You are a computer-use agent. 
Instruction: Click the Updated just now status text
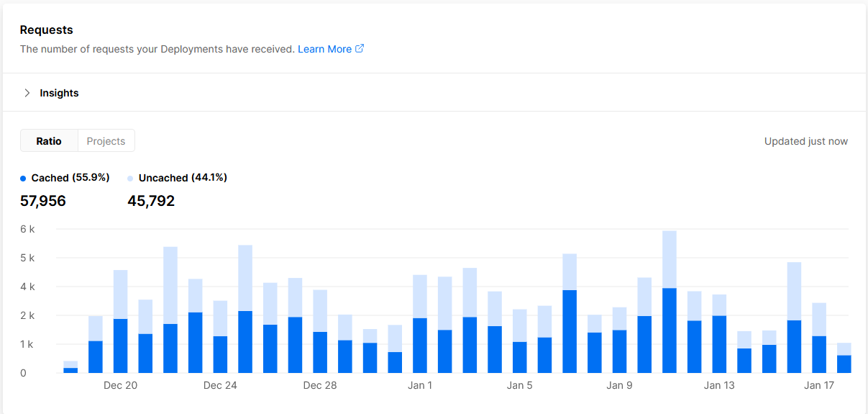[x=805, y=141]
